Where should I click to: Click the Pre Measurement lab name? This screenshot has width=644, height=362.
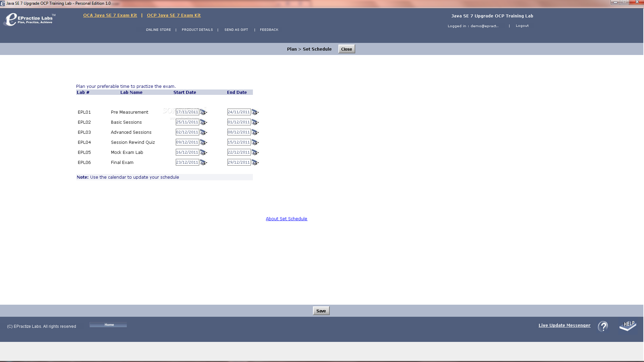click(x=129, y=112)
